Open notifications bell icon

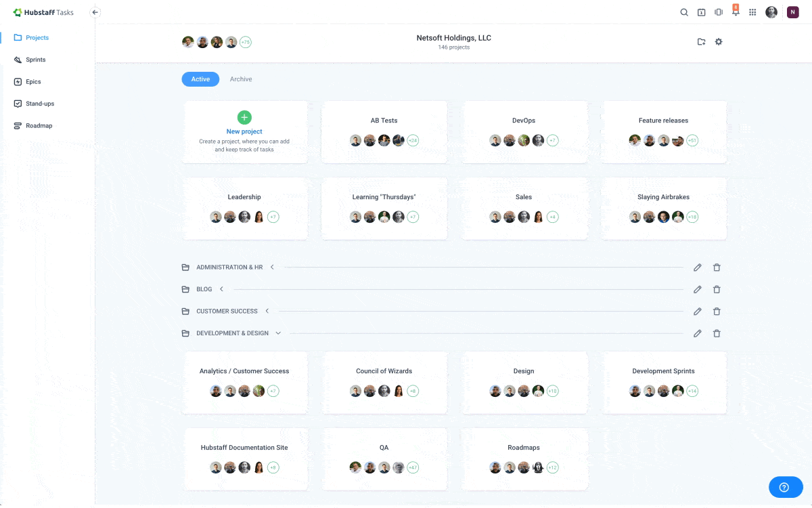(736, 12)
